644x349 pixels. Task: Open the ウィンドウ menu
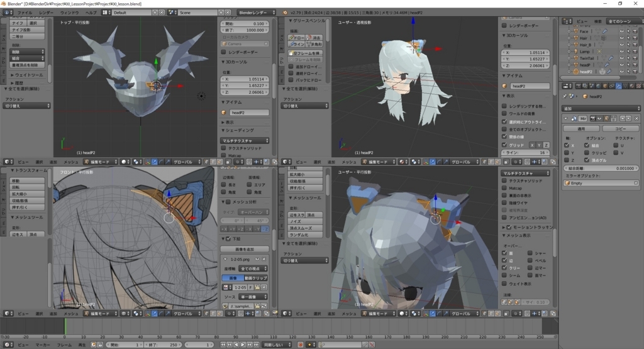(69, 13)
